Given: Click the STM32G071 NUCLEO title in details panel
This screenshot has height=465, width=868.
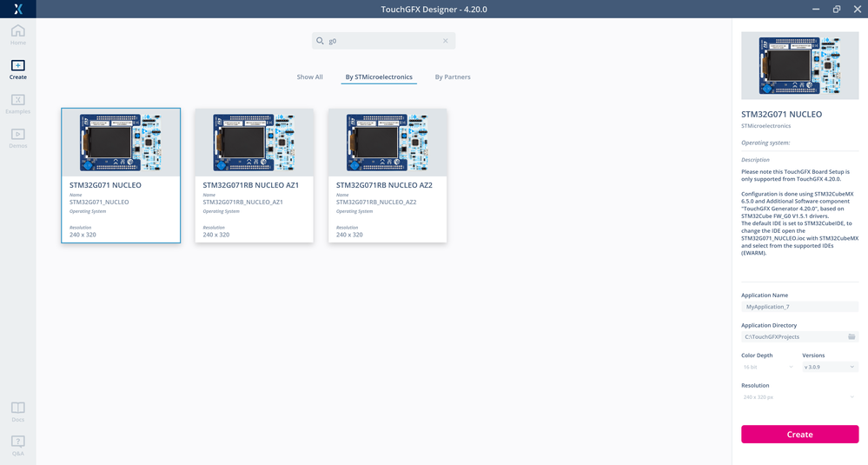Looking at the screenshot, I should click(782, 114).
